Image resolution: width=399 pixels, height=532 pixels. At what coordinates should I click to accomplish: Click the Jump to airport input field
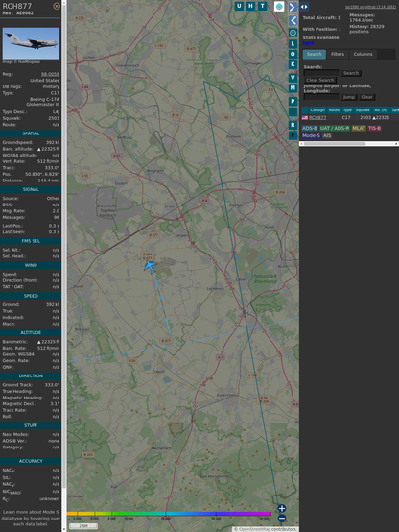tap(321, 97)
